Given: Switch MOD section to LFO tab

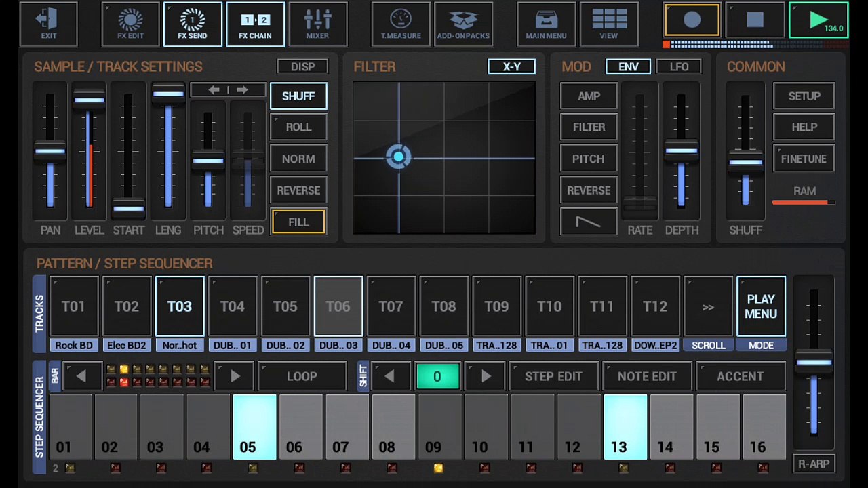Looking at the screenshot, I should tap(679, 66).
